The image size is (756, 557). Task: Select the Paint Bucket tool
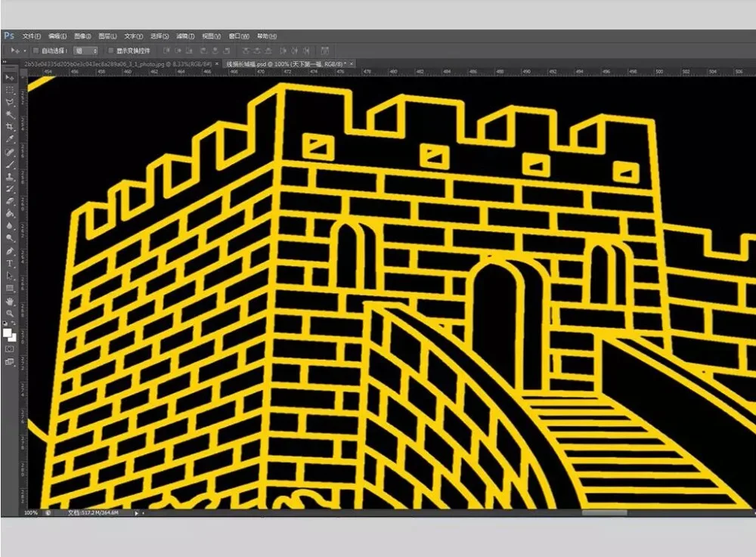10,213
